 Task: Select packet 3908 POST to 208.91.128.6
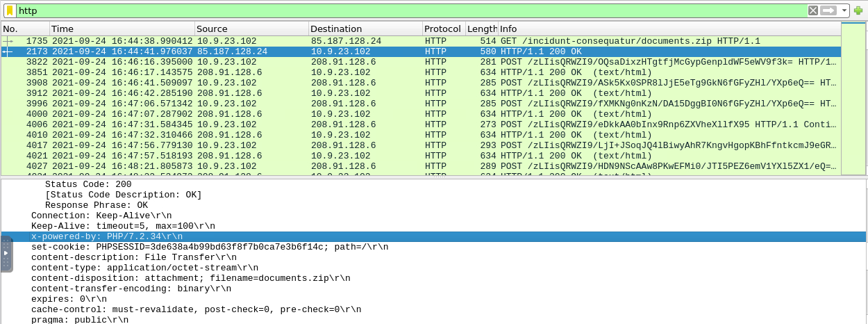click(x=421, y=83)
